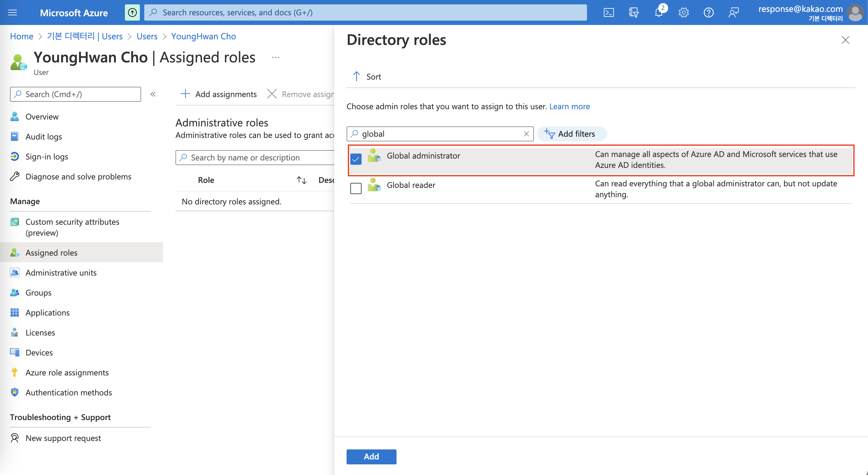Click the Sign-in logs icon
Image resolution: width=868 pixels, height=475 pixels.
click(x=14, y=156)
